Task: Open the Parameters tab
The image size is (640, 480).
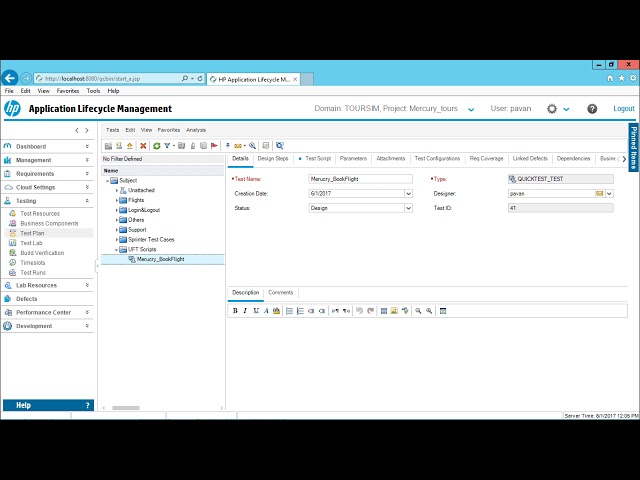Action: (353, 158)
